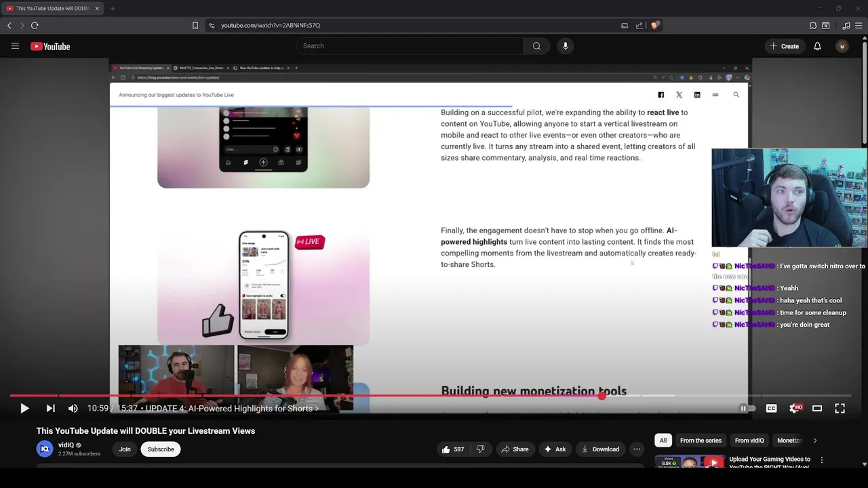Click browser share icon in address bar
The image size is (868, 488).
point(639,25)
